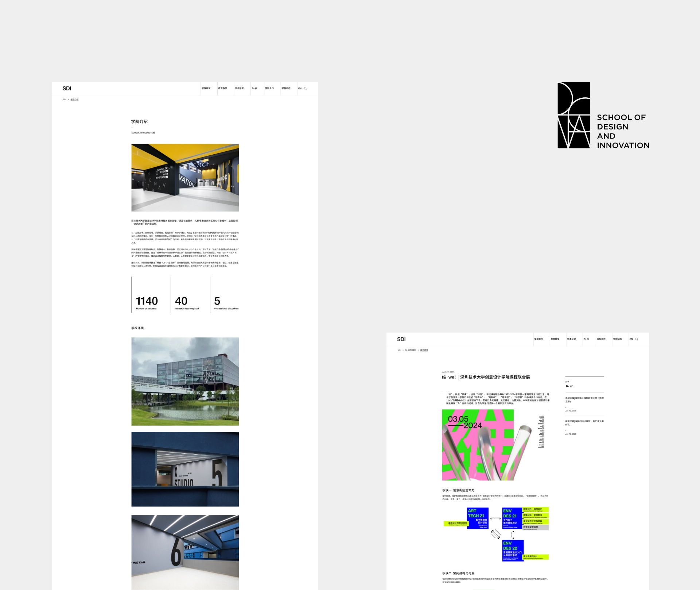Click SDI logo in left page header
This screenshot has width=700, height=590.
click(x=67, y=88)
